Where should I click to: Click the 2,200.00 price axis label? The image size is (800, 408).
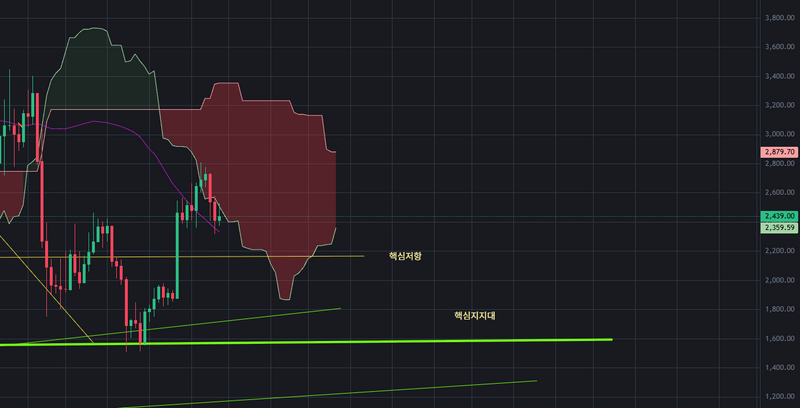(780, 251)
